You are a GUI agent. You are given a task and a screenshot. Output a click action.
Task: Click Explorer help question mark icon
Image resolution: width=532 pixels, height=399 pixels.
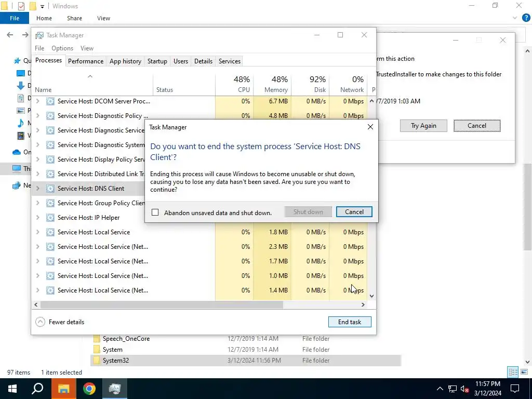point(526,18)
